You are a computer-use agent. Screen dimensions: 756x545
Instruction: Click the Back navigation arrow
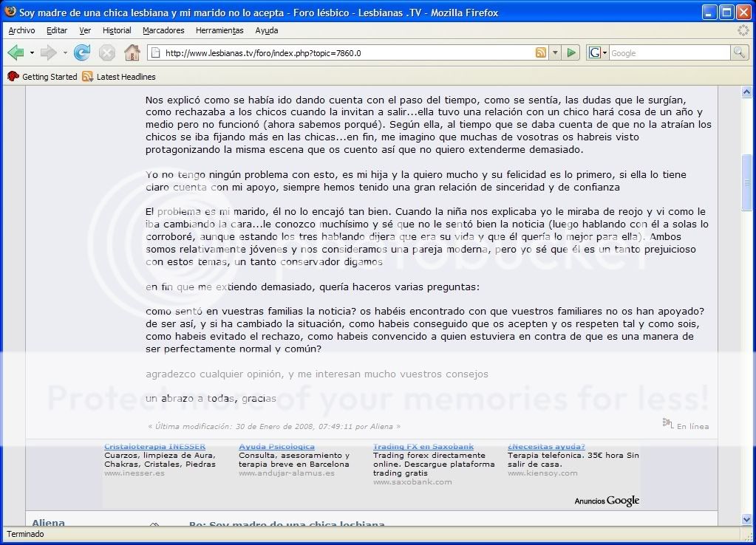coord(16,52)
